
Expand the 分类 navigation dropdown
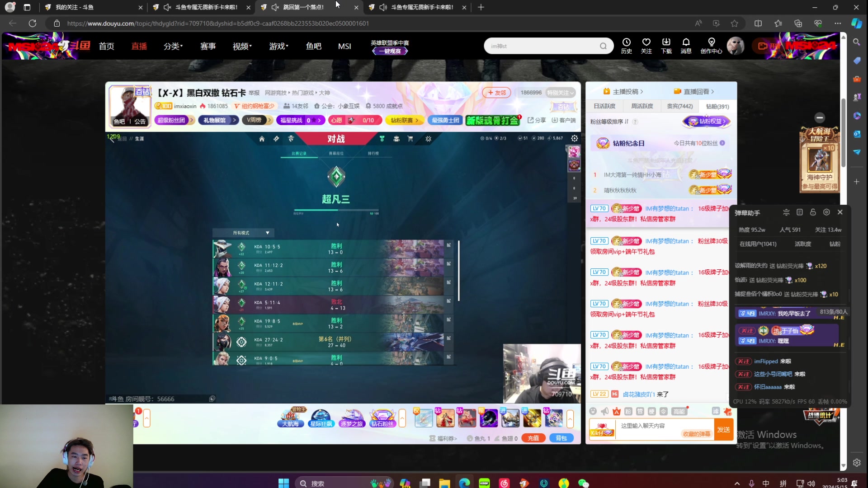173,46
